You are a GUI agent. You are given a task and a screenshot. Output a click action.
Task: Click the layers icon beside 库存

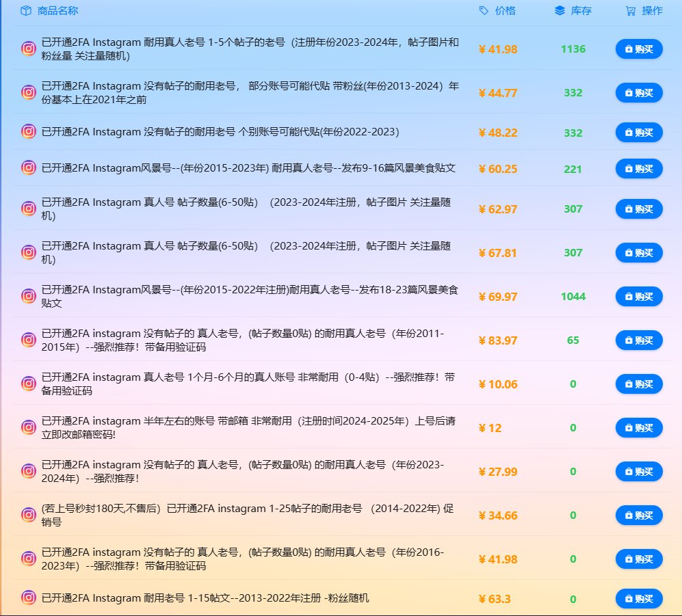(x=560, y=10)
